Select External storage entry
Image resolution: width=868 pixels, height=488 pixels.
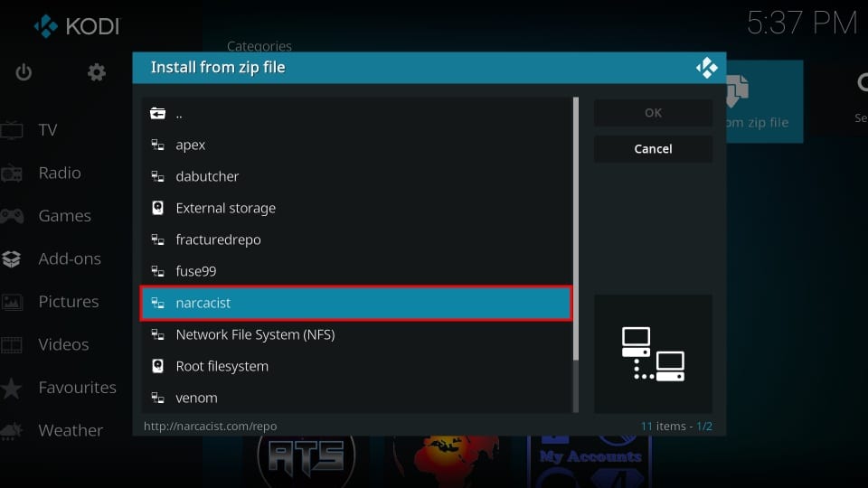pos(356,208)
